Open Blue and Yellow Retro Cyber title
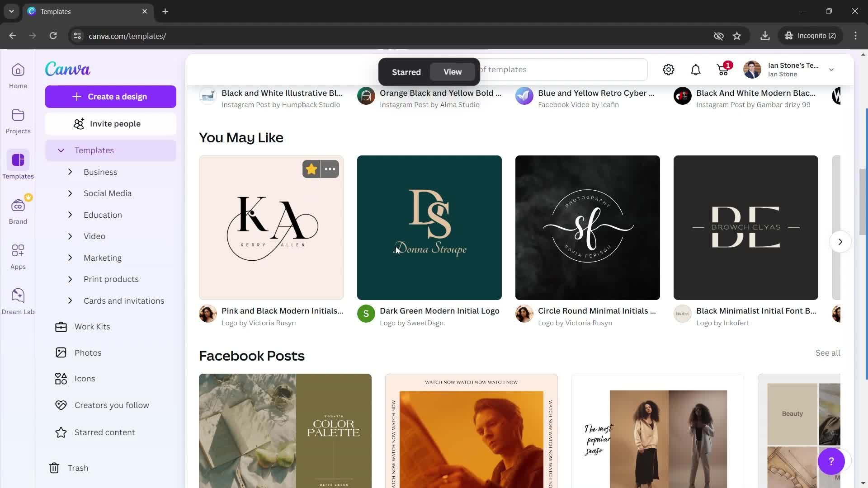The height and width of the screenshot is (488, 868). tap(596, 93)
